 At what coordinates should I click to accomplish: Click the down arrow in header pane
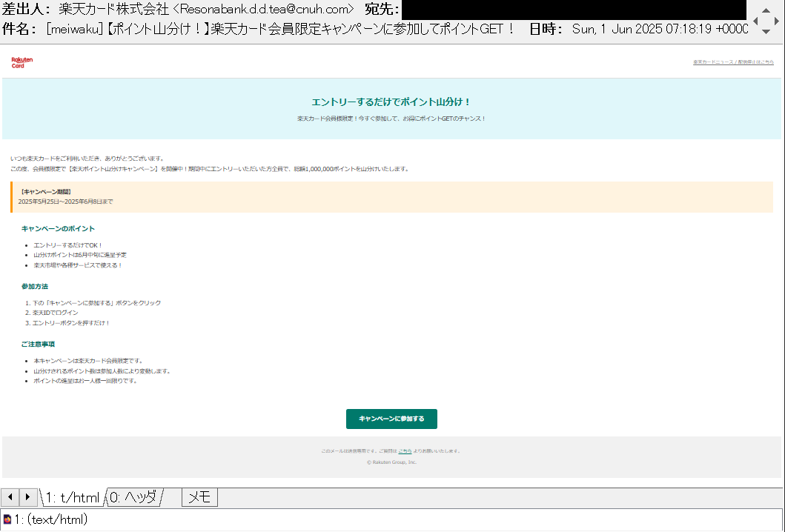click(x=766, y=32)
